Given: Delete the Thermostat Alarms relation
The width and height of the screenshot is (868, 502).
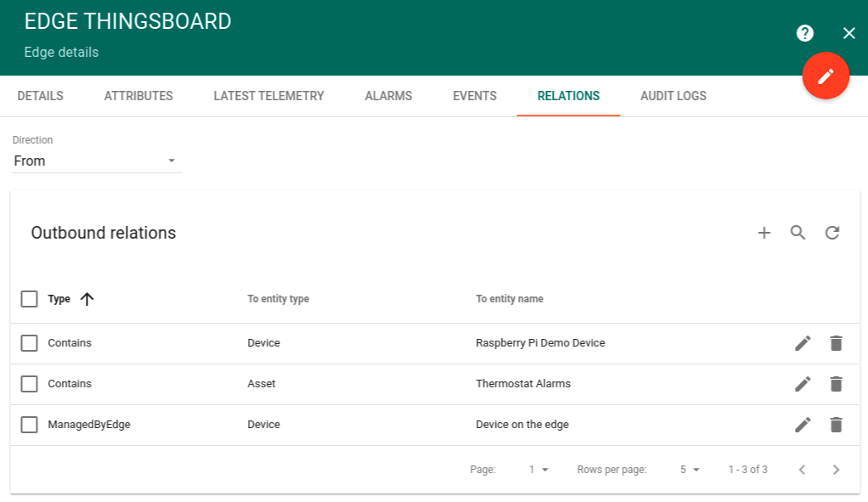Looking at the screenshot, I should tap(836, 384).
